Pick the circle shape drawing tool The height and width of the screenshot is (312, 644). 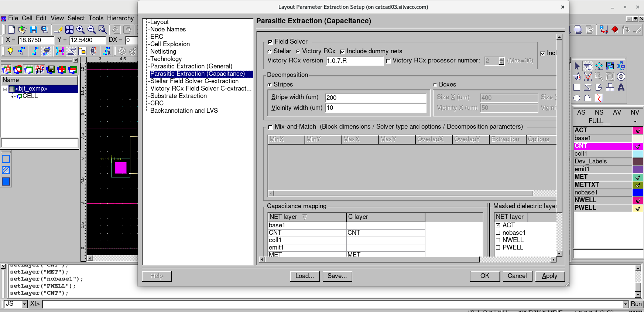point(577,98)
